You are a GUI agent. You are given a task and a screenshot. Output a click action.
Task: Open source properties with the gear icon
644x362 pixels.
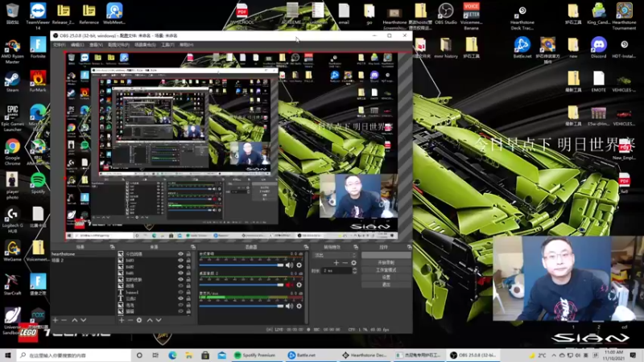point(139,320)
